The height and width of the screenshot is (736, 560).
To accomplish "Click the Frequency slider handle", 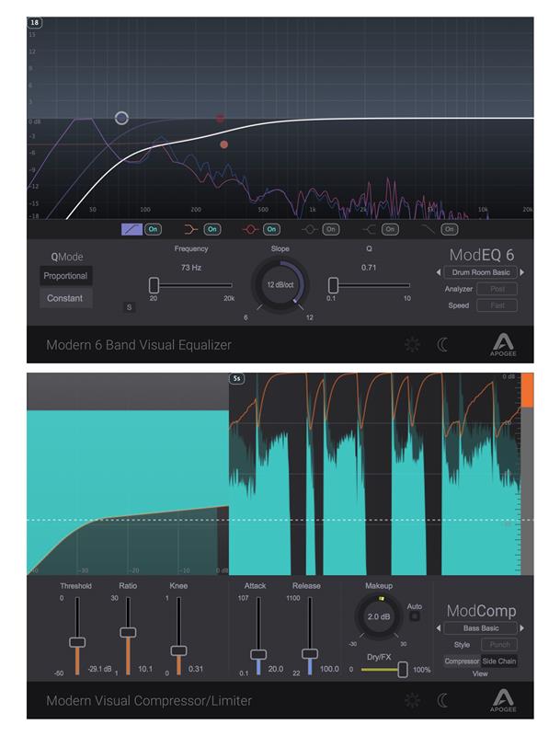I will tap(154, 285).
